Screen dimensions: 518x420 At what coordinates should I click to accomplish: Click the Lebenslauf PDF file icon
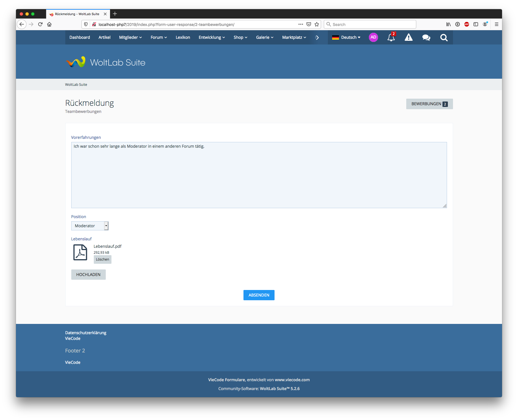(80, 252)
